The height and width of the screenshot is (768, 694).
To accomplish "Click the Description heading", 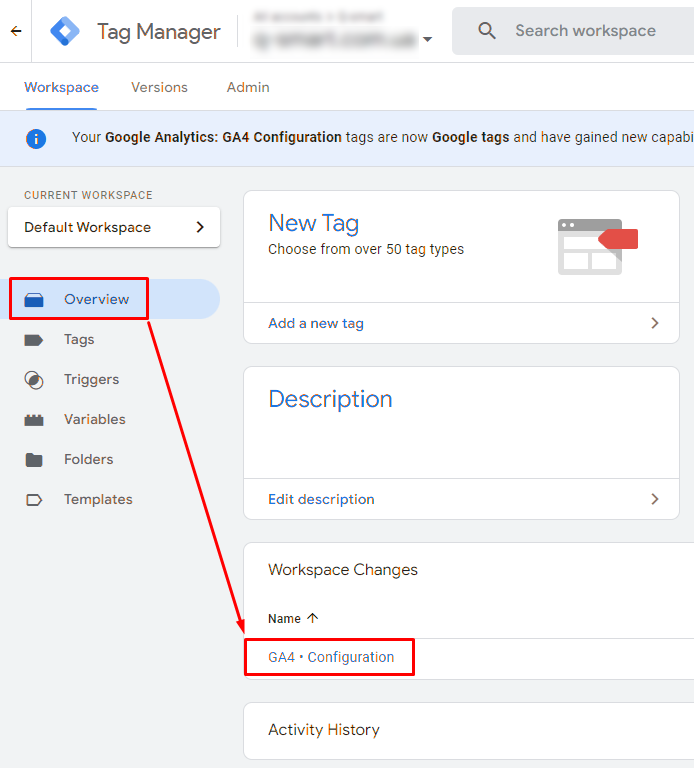I will [331, 399].
